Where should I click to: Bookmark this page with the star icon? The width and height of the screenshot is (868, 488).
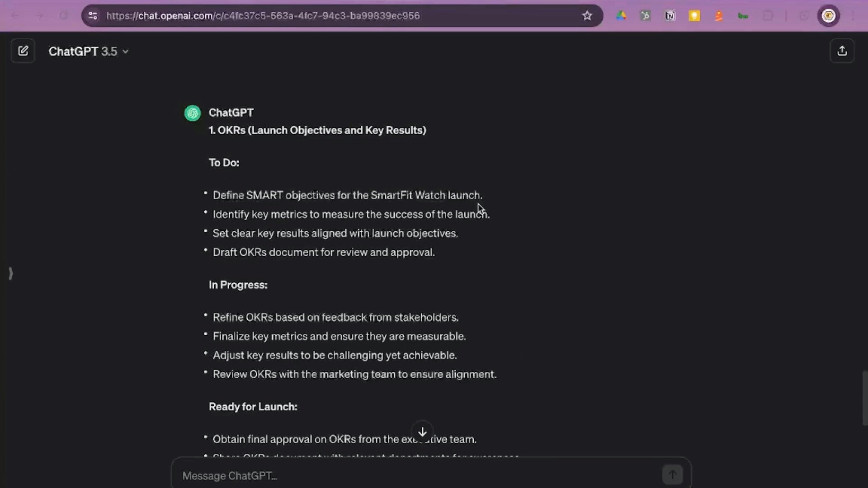tap(587, 16)
